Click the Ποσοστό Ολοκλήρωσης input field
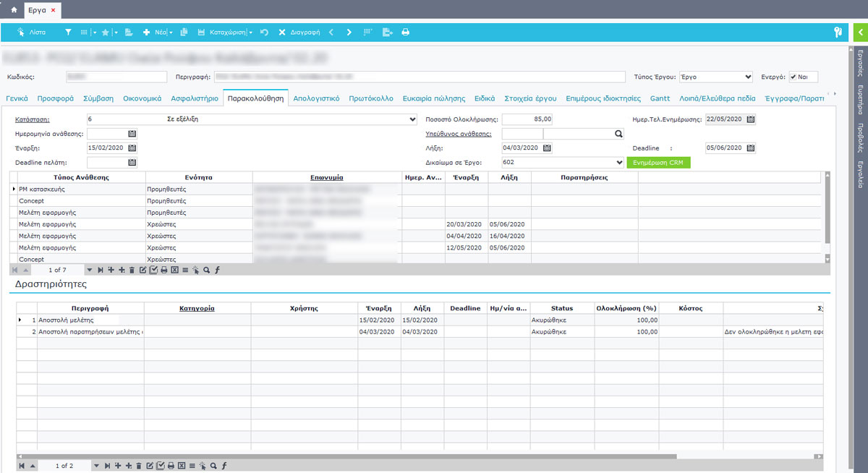Viewport: 868px width, 473px height. 527,119
